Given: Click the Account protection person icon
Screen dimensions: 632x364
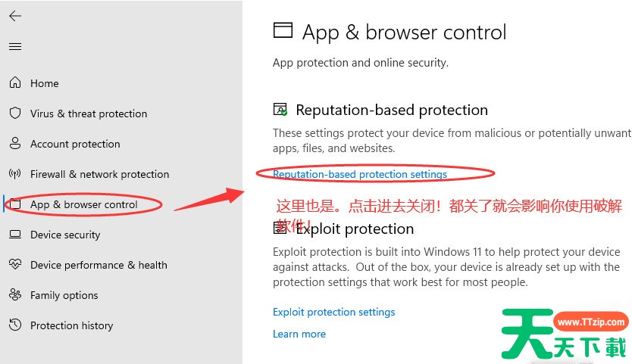Looking at the screenshot, I should [15, 143].
